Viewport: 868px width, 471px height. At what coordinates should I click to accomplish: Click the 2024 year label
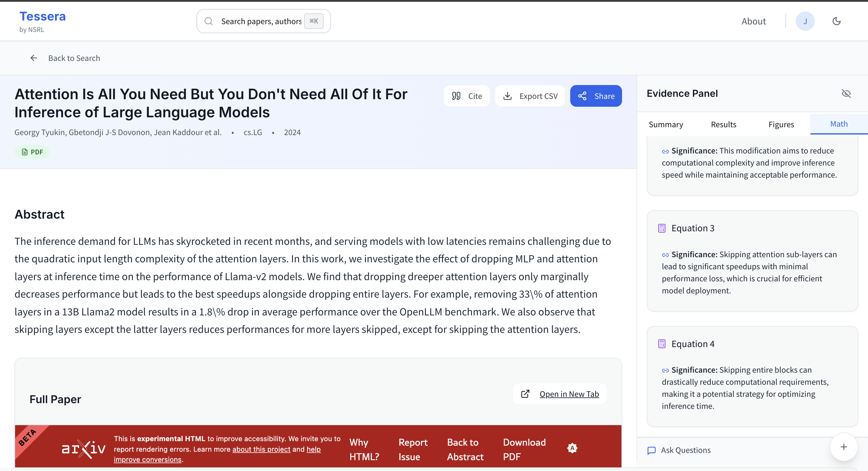pos(292,132)
